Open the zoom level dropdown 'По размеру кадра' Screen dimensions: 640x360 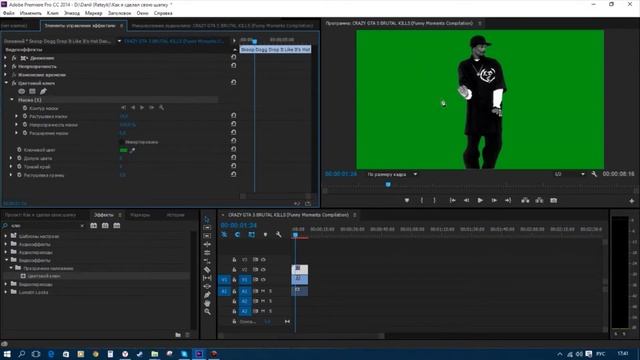391,174
